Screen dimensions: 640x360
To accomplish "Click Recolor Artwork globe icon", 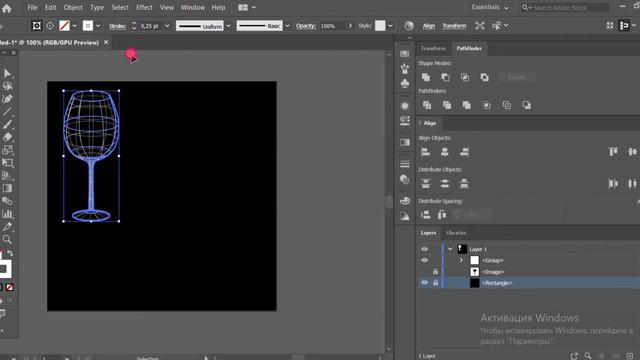I will pos(409,26).
